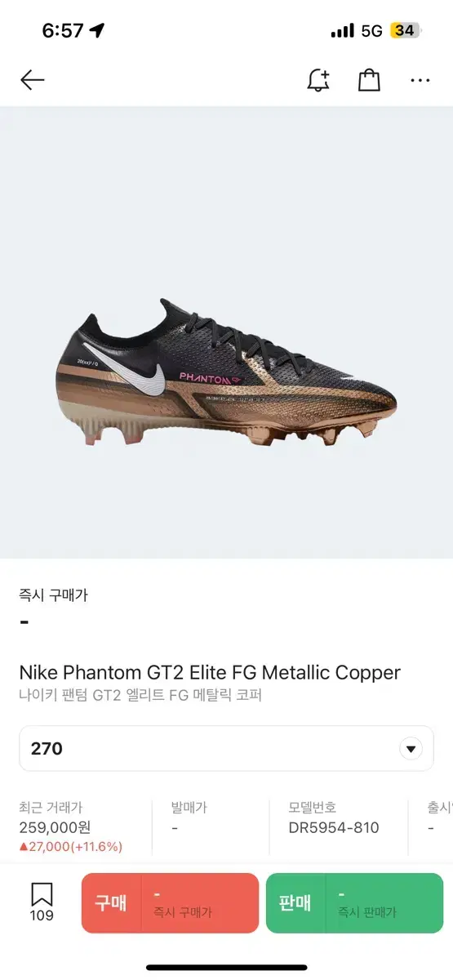Tap the back arrow icon
Image resolution: width=453 pixels, height=980 pixels.
click(x=32, y=79)
